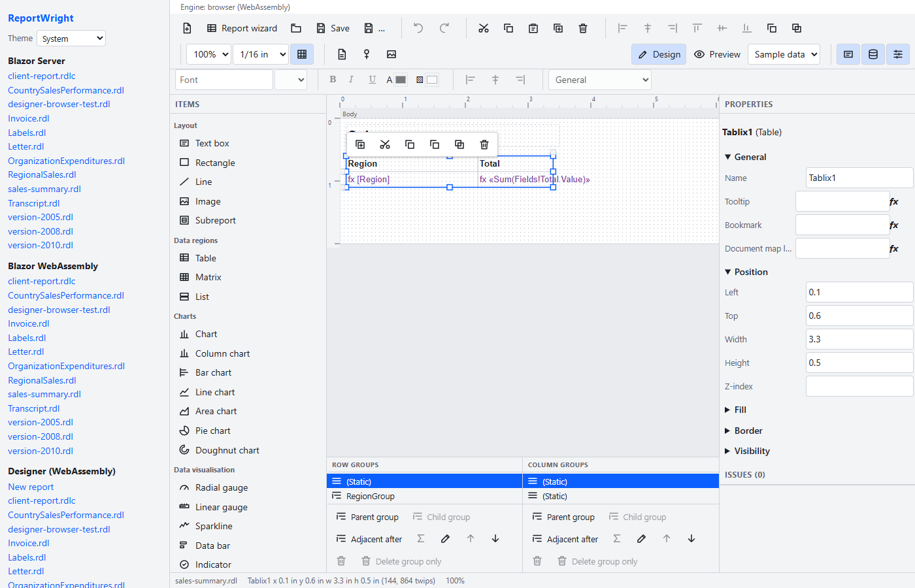Click the pencil edit icon under Row Groups
The height and width of the screenshot is (588, 915).
tap(445, 539)
